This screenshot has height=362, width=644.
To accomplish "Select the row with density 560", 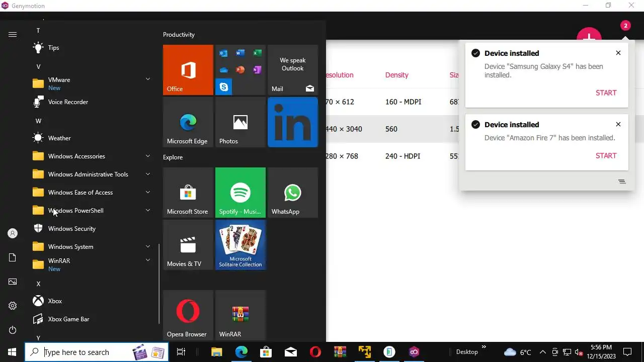I will click(392, 129).
